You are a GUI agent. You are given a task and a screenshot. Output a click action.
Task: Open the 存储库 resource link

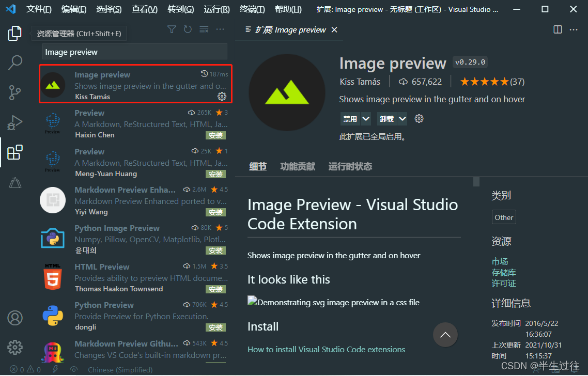click(x=504, y=272)
